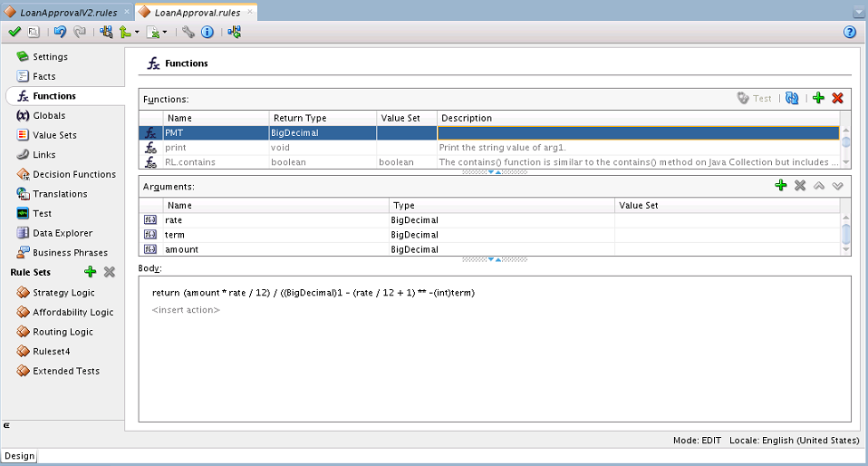
Task: Move argument up with chevron icon
Action: 819,186
